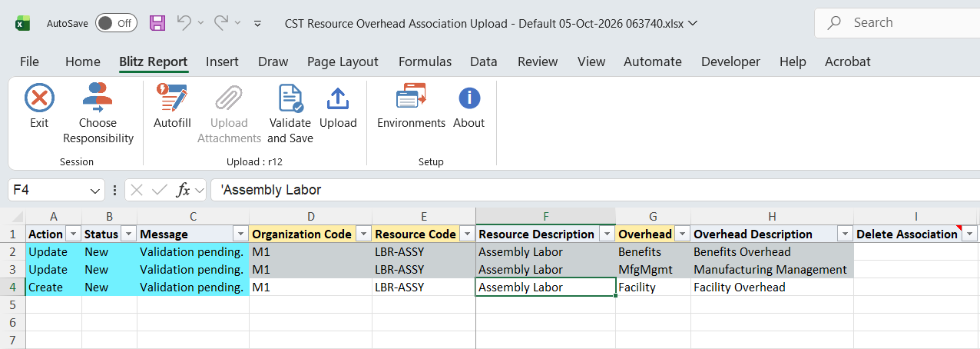
Task: Open the Action column filter dropdown
Action: tap(74, 234)
